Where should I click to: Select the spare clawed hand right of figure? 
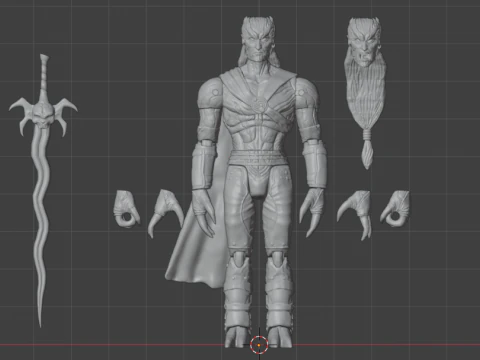(x=355, y=214)
